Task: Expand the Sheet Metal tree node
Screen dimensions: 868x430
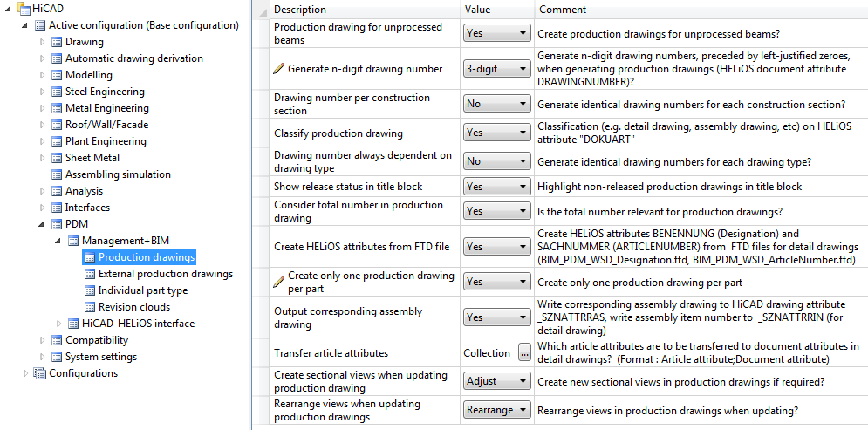Action: [x=43, y=158]
